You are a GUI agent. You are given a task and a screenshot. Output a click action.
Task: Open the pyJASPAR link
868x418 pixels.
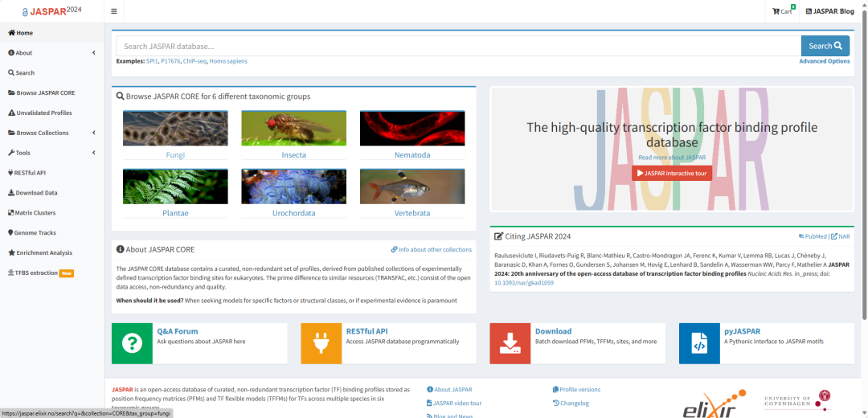tap(743, 331)
